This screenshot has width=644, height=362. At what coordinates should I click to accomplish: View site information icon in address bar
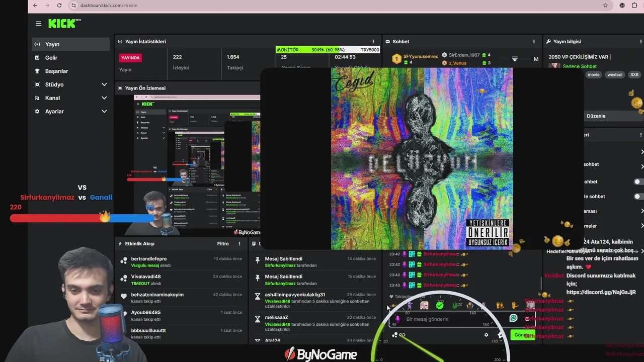pos(73,5)
